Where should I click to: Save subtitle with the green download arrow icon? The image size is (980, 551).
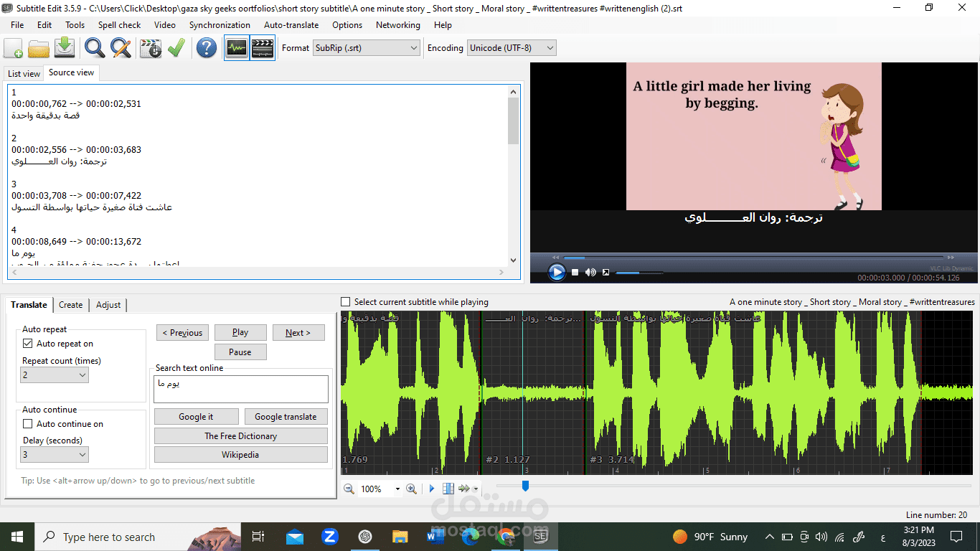[x=65, y=48]
